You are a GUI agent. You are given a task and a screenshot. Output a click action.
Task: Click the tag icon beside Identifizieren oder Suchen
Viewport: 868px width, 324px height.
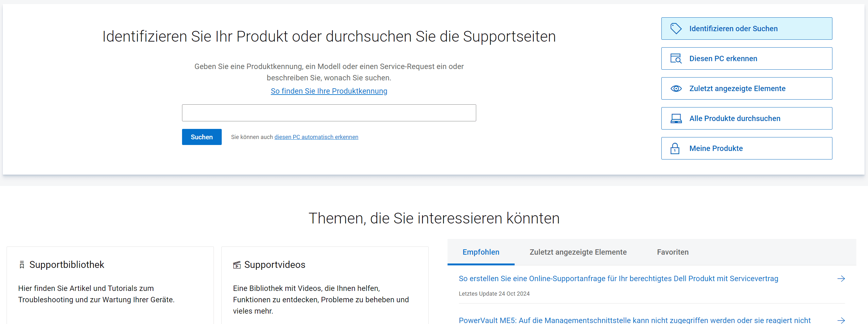point(676,29)
